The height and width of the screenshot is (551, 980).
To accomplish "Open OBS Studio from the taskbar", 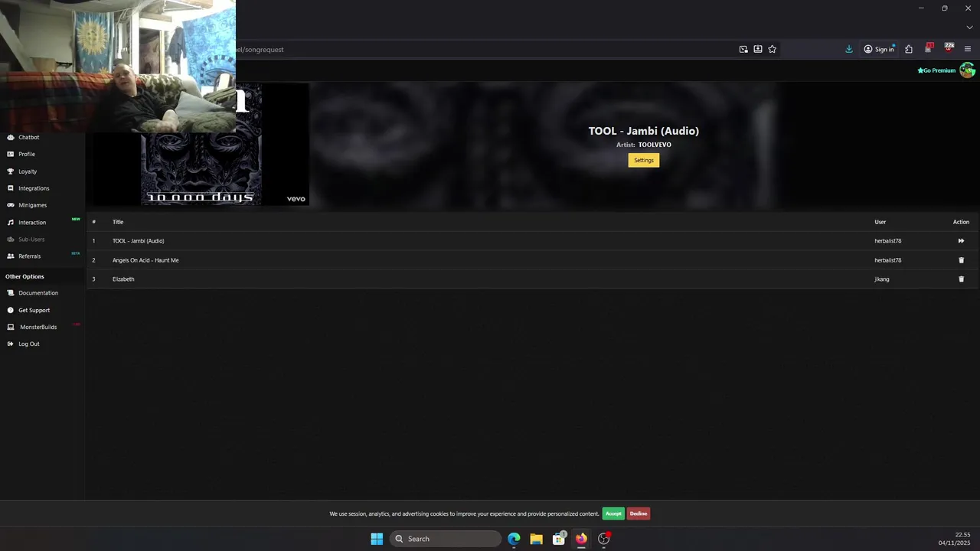I will pos(604,539).
